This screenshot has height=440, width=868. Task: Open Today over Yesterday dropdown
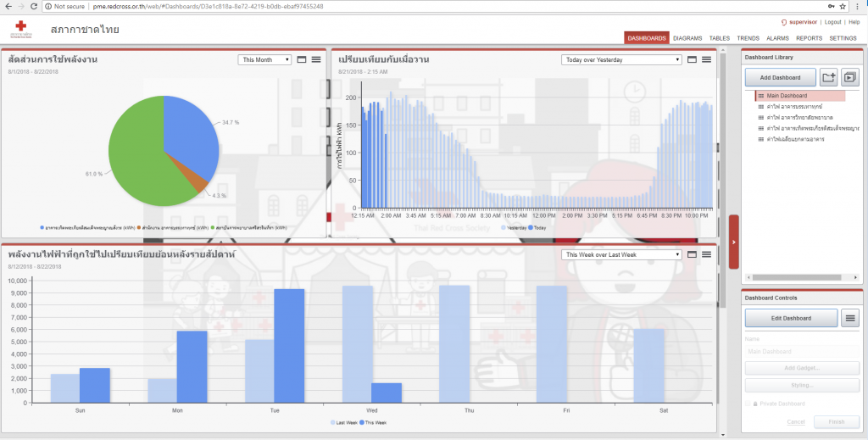pyautogui.click(x=621, y=59)
